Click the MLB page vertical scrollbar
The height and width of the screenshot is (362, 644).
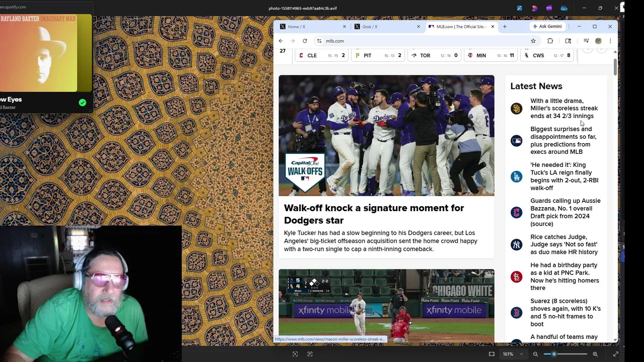pyautogui.click(x=615, y=68)
